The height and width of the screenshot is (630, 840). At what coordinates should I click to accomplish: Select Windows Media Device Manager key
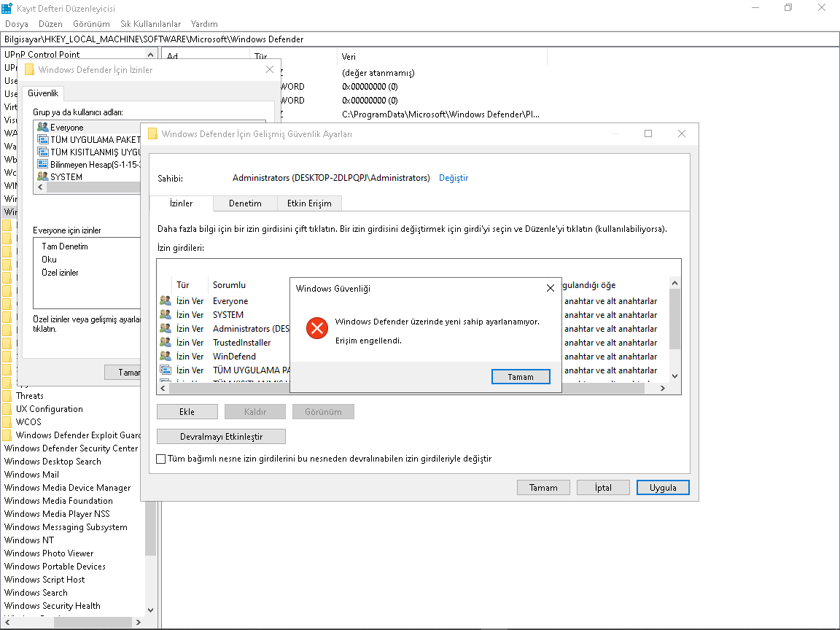coord(68,488)
